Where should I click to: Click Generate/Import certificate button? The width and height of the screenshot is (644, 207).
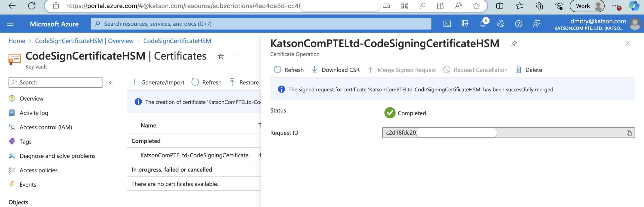tap(158, 82)
